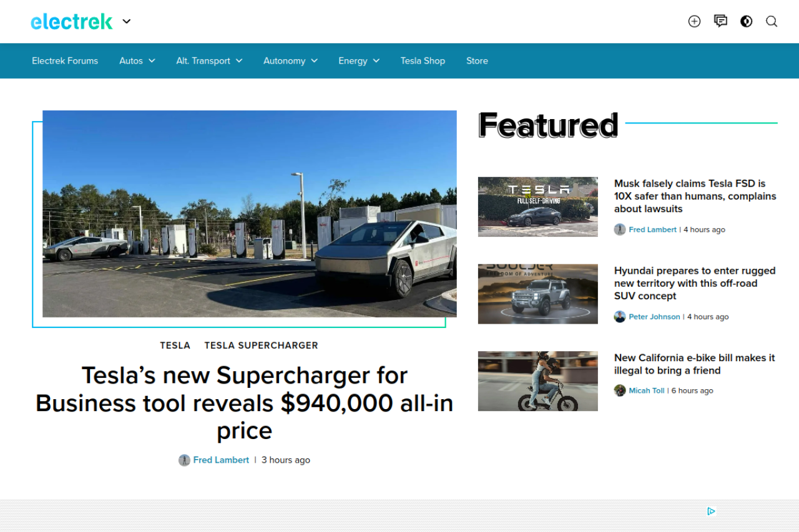The height and width of the screenshot is (532, 799).
Task: Select the Store nav link
Action: point(477,60)
